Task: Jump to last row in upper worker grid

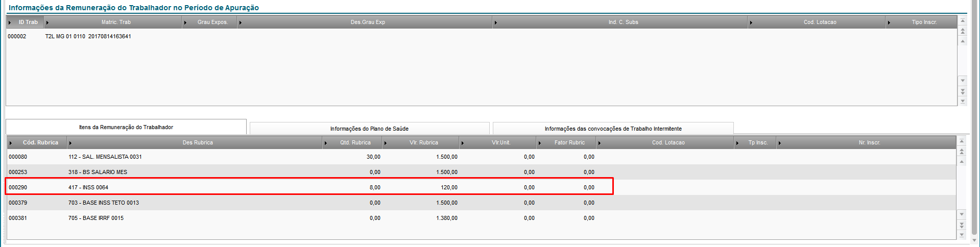Action: click(963, 101)
